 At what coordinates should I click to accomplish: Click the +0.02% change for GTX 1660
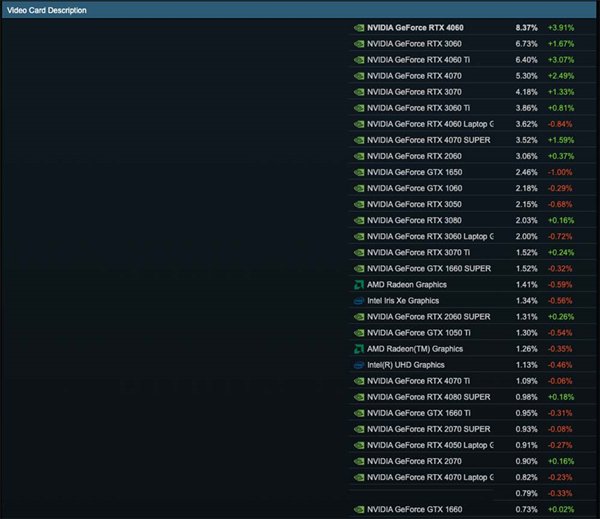click(x=561, y=510)
